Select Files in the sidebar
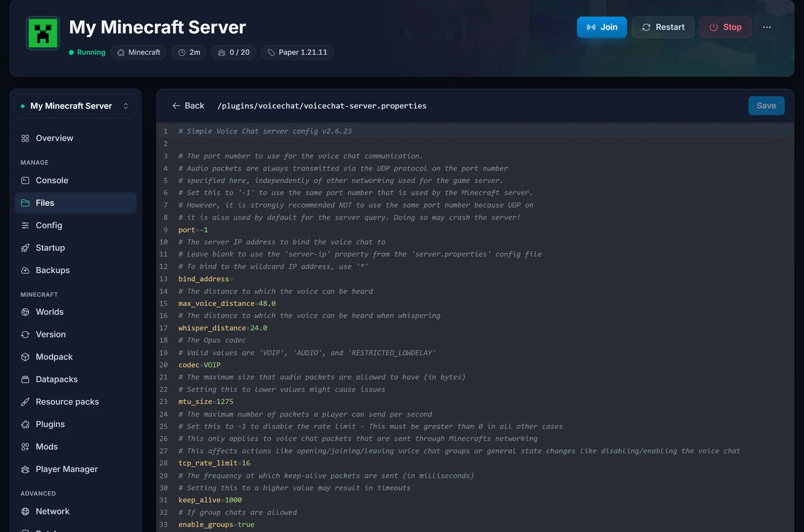 (x=75, y=203)
